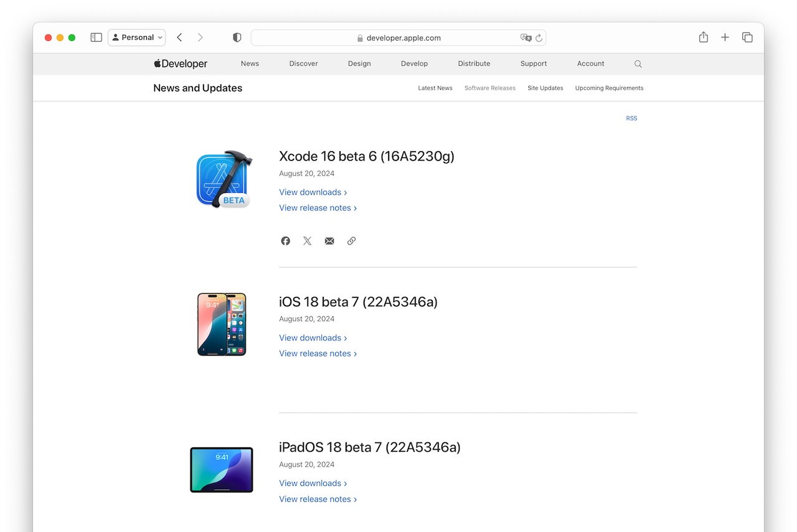This screenshot has width=797, height=532.
Task: Open the Support menu item
Action: [x=534, y=63]
